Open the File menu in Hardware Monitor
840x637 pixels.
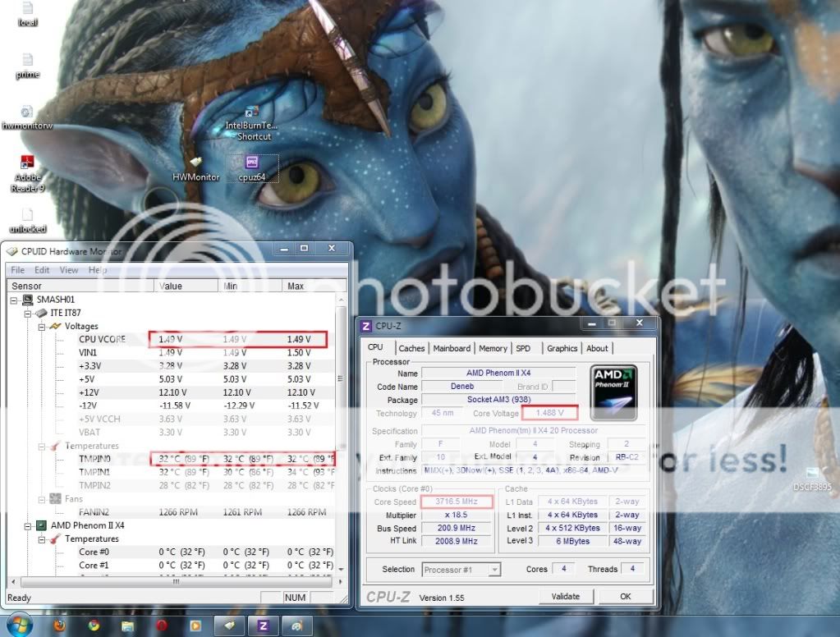click(x=16, y=269)
